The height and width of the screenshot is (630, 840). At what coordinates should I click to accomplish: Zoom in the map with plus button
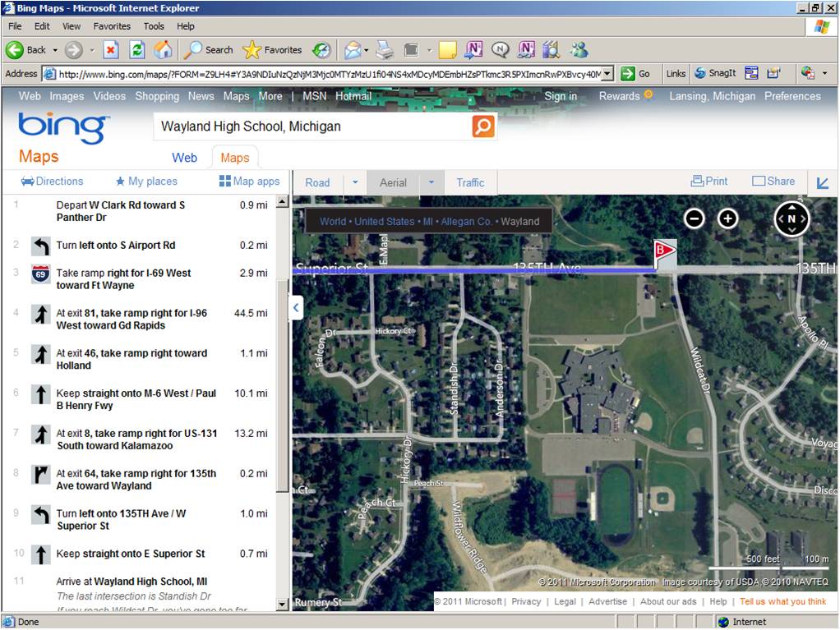tap(727, 218)
